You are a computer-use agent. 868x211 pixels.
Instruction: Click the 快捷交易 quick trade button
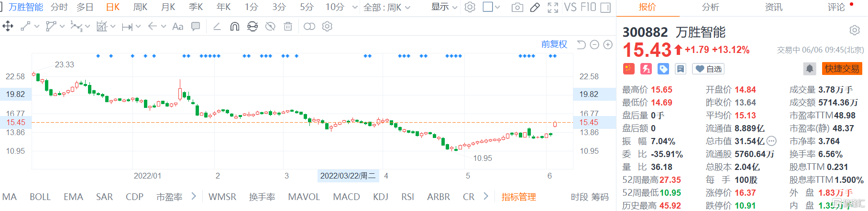point(842,69)
